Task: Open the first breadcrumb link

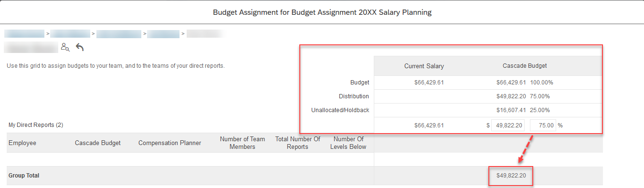Action: tap(24, 34)
